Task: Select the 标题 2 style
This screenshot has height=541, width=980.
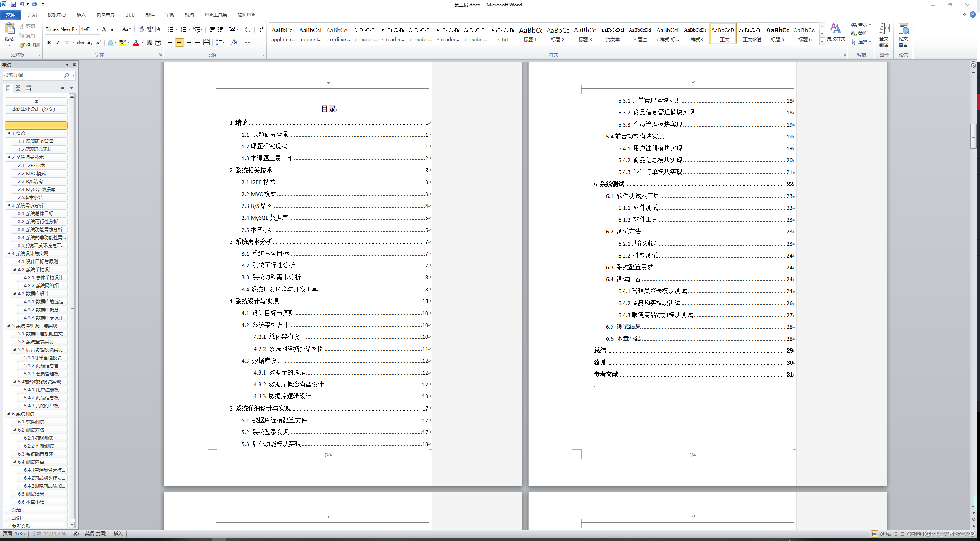Action: pyautogui.click(x=558, y=34)
